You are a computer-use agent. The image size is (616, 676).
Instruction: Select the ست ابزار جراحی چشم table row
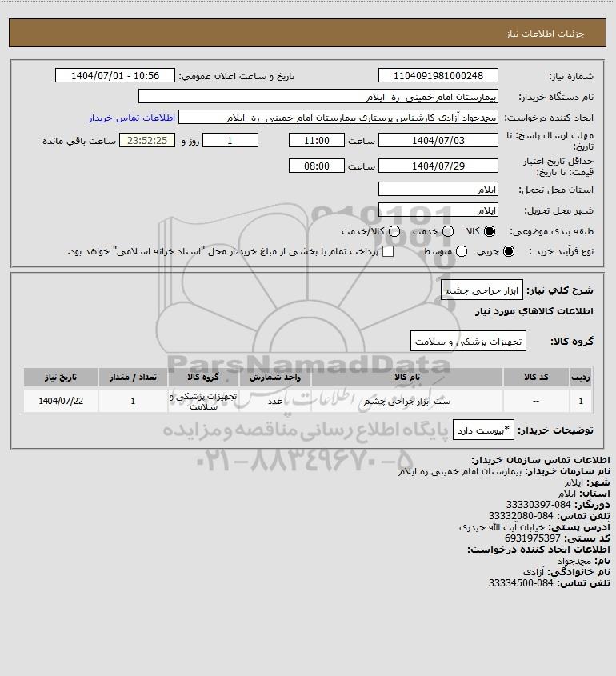click(307, 402)
